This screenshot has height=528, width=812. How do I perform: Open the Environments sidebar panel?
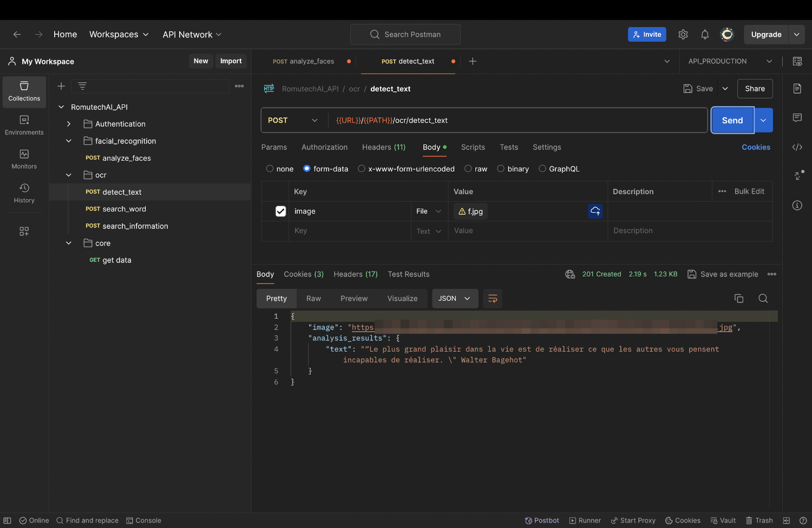point(24,126)
